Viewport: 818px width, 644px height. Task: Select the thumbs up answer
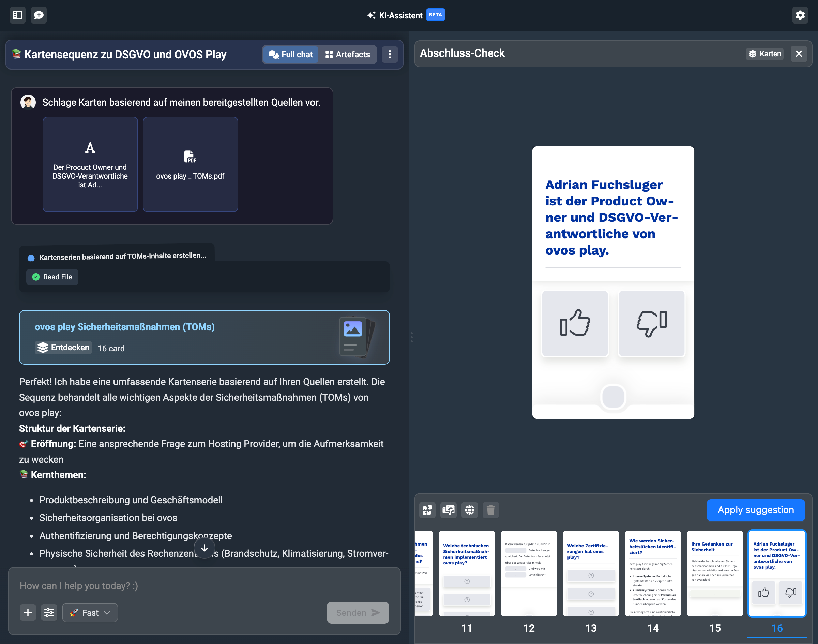tap(575, 323)
